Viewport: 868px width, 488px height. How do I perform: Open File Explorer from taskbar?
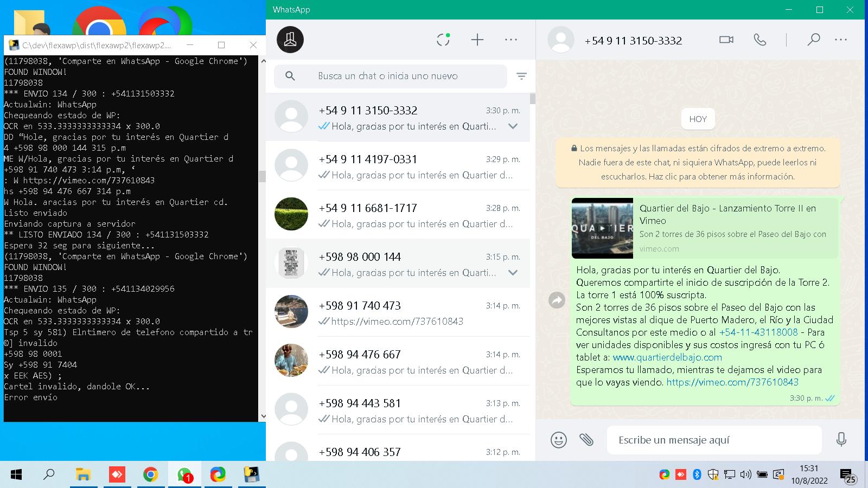82,475
